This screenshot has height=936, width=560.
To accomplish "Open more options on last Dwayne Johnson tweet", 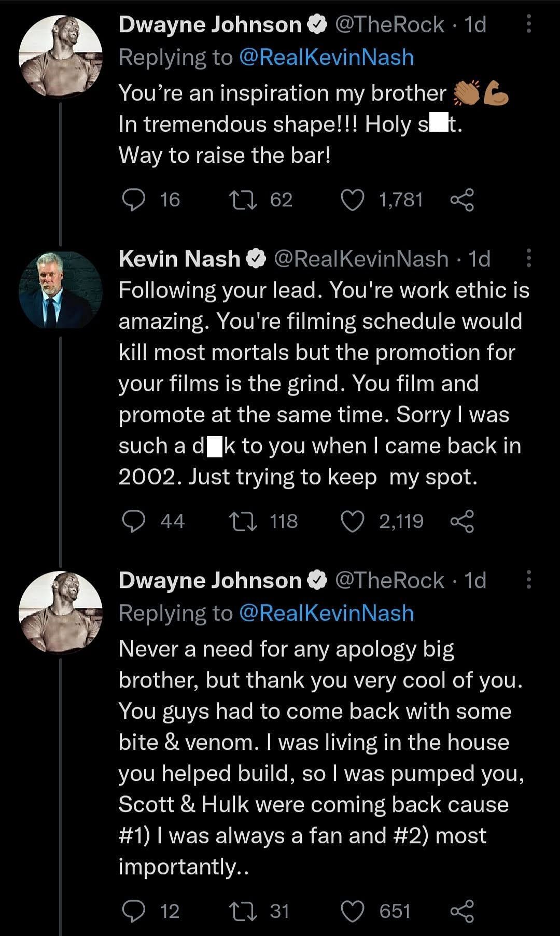I will coord(528,579).
